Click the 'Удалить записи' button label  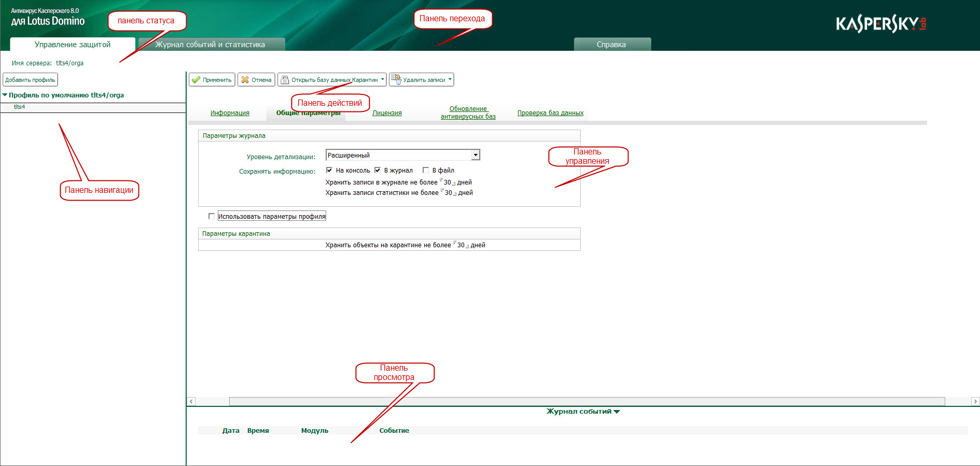(424, 80)
